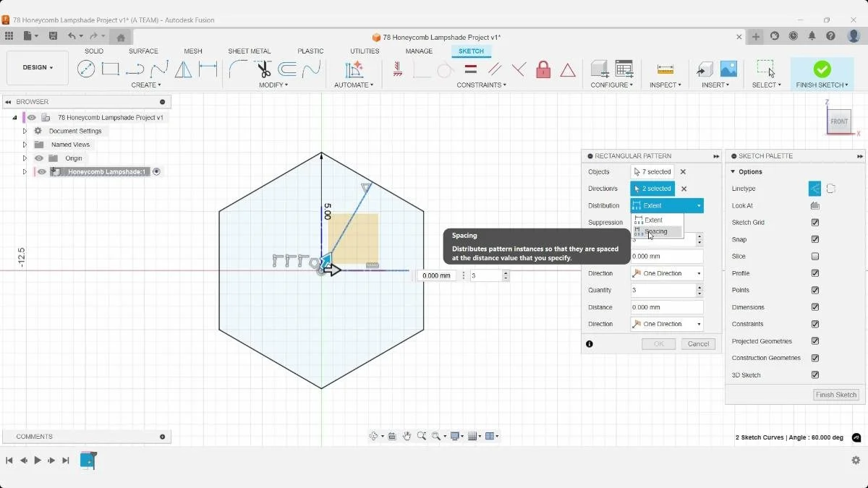Click the Automate tool icon
The height and width of the screenshot is (488, 868).
pos(354,69)
